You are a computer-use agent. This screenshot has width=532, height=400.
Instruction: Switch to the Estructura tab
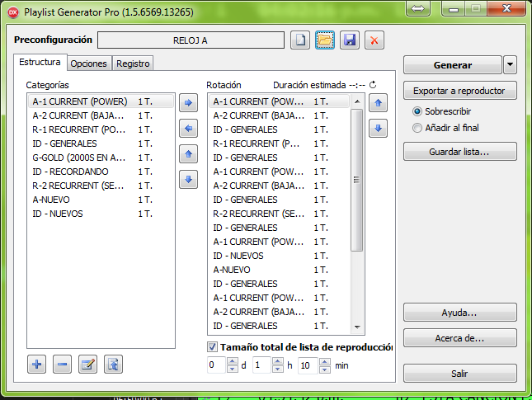coord(40,62)
